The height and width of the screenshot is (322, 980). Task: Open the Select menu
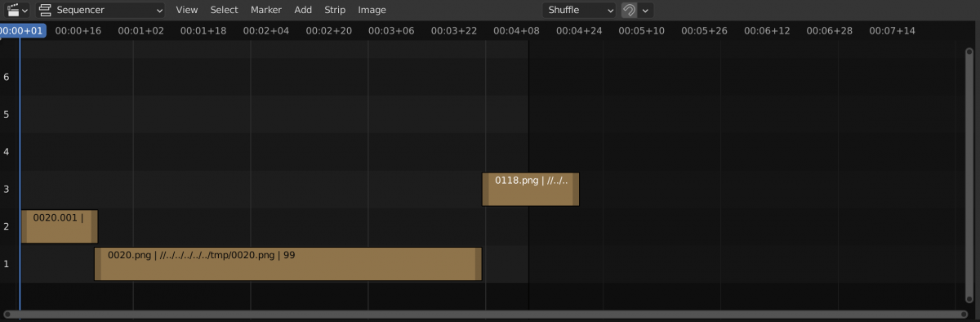pos(224,10)
